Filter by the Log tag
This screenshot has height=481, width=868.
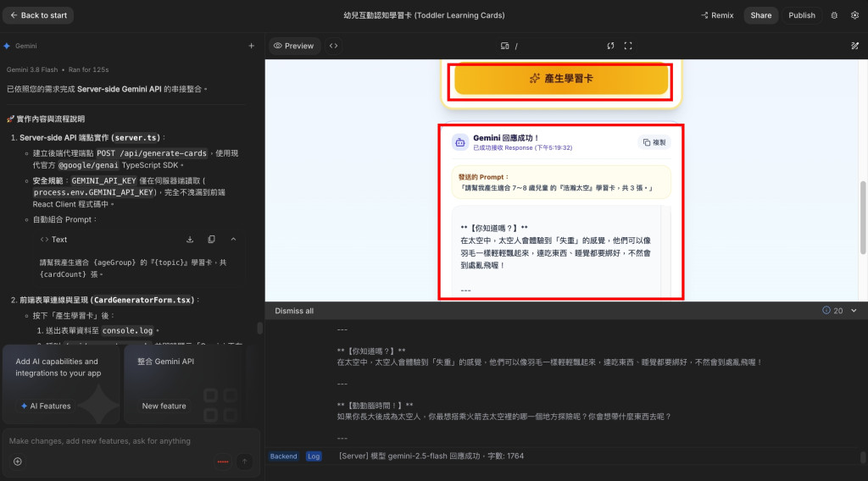point(314,456)
